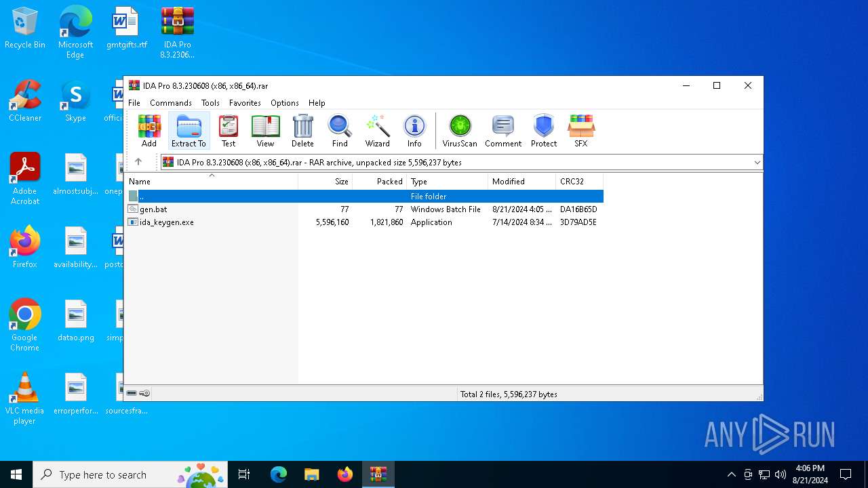The height and width of the screenshot is (488, 868).
Task: Sort by Type column header
Action: 448,182
